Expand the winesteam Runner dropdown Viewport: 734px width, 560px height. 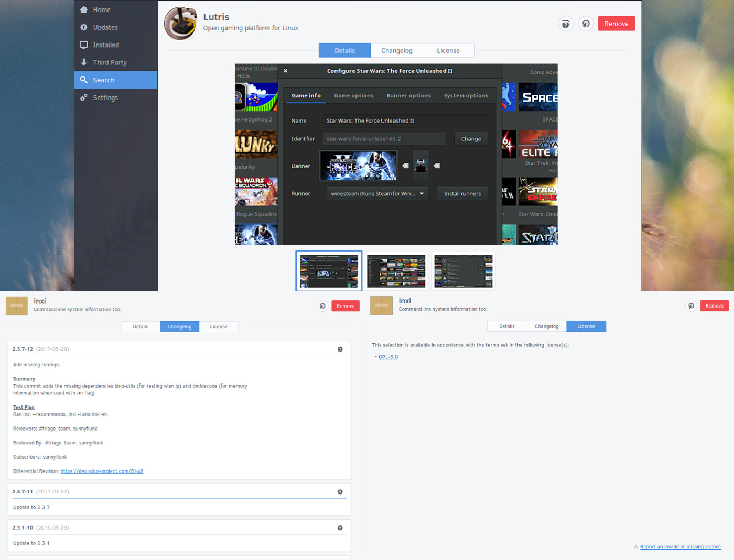pos(377,194)
